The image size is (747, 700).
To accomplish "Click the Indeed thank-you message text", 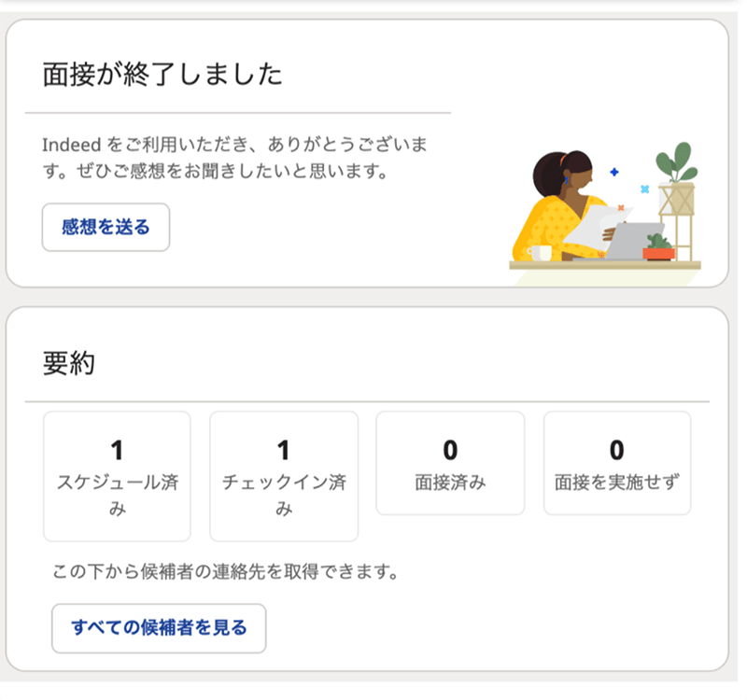I will point(235,158).
